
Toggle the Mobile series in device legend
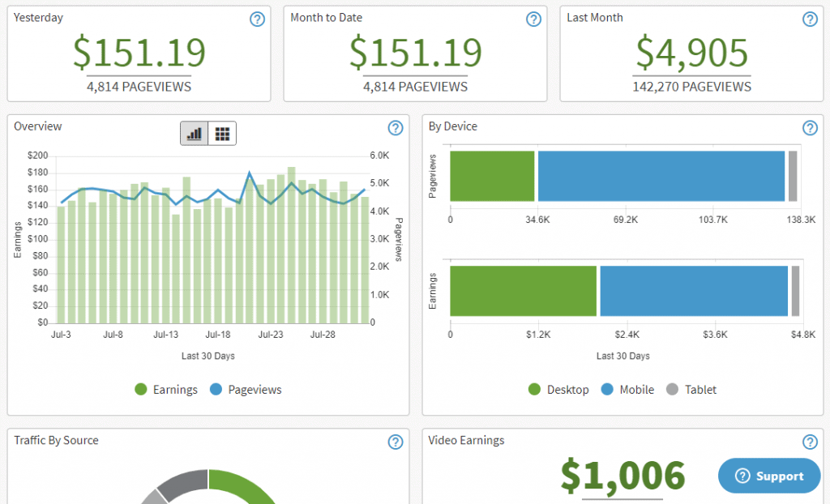(628, 390)
